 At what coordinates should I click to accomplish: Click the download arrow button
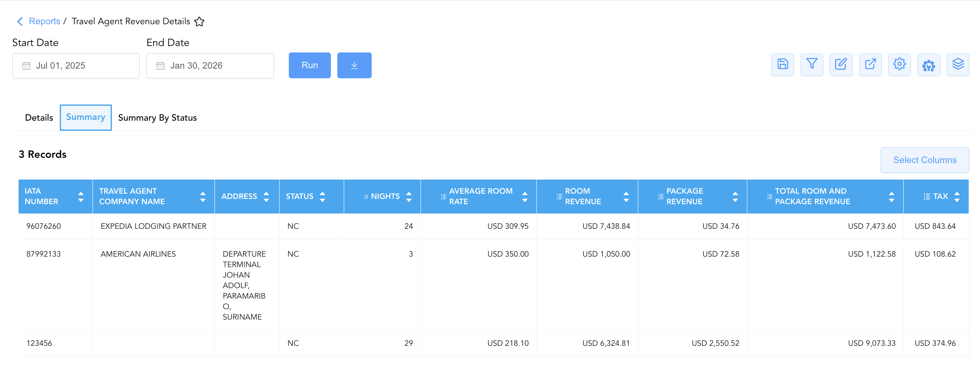(354, 65)
